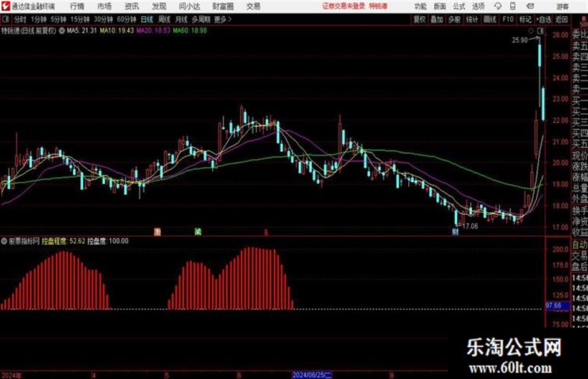Screen dimensions: 588x379
Task: Click the 多股 toolbar button
Action: coord(454,19)
